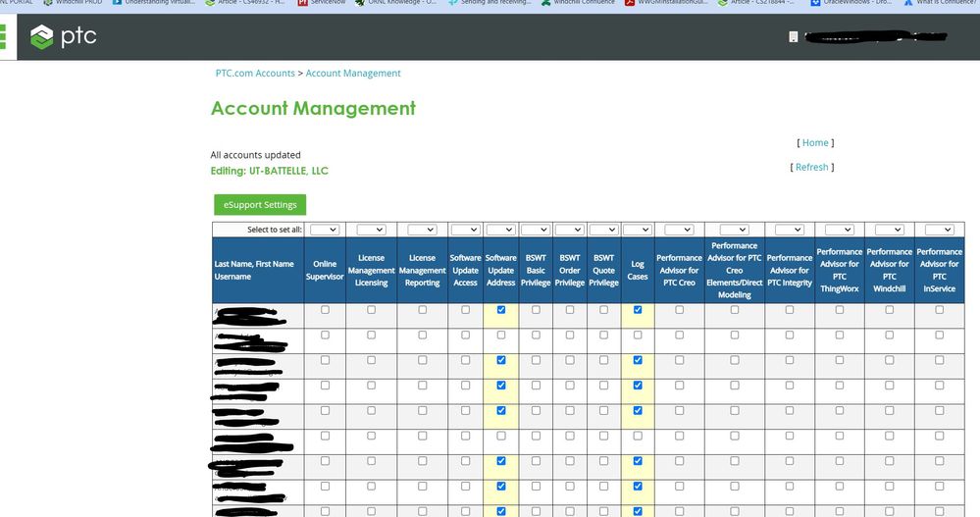Enable Performance Advisor Windchill, first user row
The image size is (980, 517).
pos(890,309)
